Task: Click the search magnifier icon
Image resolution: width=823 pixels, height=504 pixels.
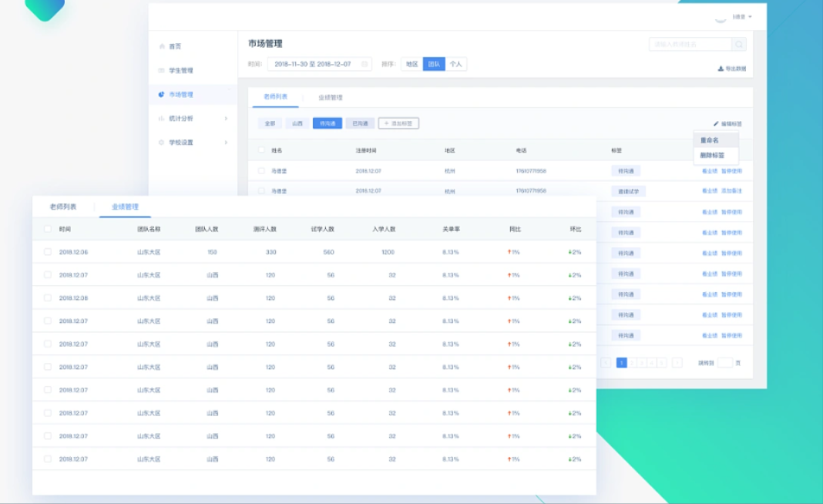Action: pos(739,44)
